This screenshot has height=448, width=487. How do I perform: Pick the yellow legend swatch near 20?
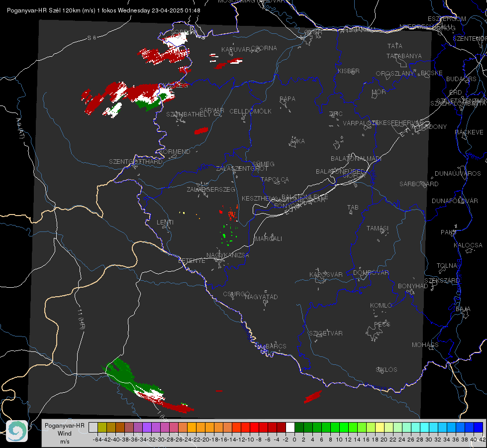click(x=380, y=427)
